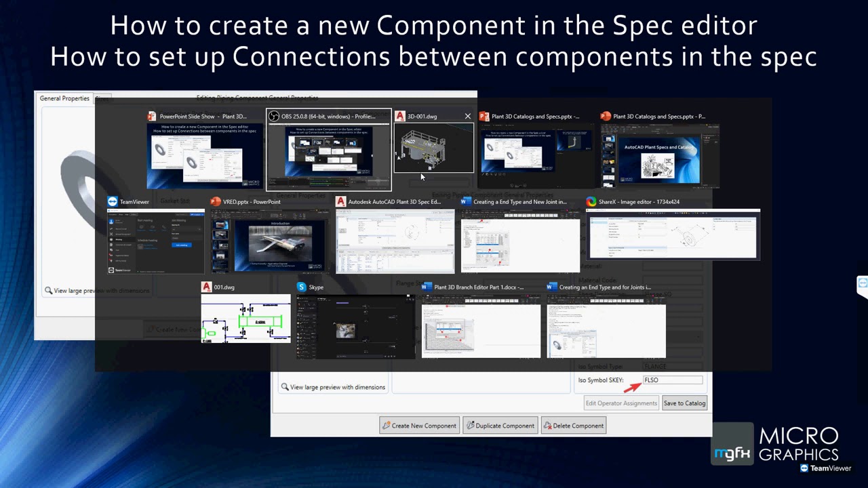Click the Delete Component button
Viewport: 868px width, 488px height.
tap(573, 426)
